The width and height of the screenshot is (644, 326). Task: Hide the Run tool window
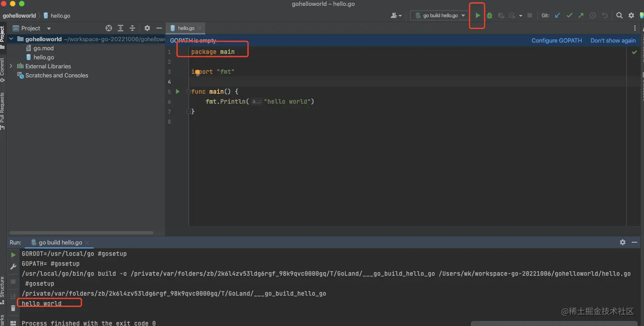coord(634,242)
